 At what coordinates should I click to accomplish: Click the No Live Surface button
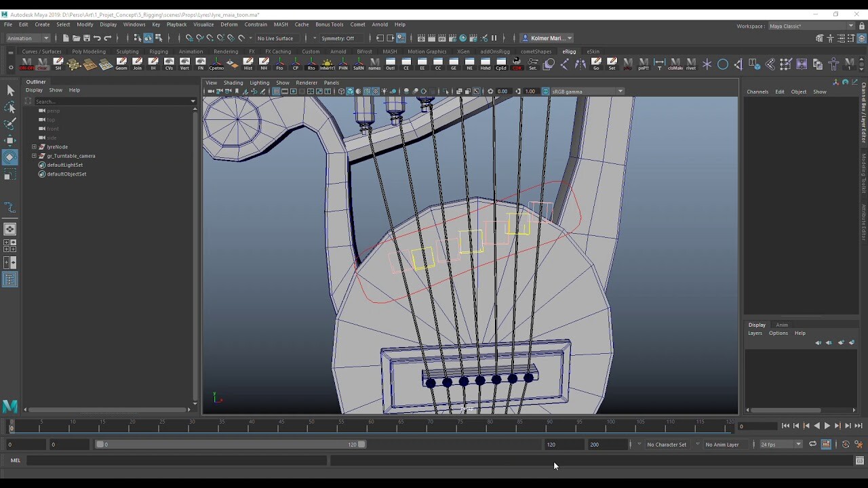tap(275, 38)
